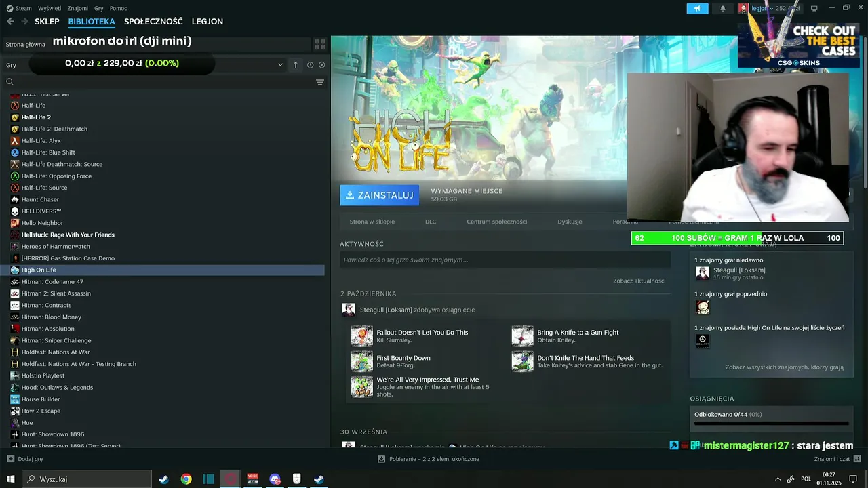Expand the Gry category dropdown
The width and height of the screenshot is (868, 488).
click(280, 65)
